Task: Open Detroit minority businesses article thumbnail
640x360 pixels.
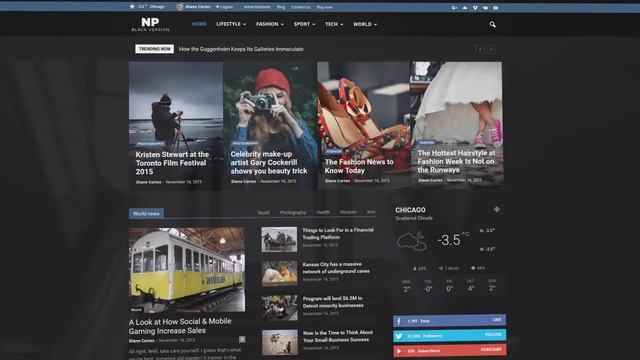Action: (x=280, y=308)
